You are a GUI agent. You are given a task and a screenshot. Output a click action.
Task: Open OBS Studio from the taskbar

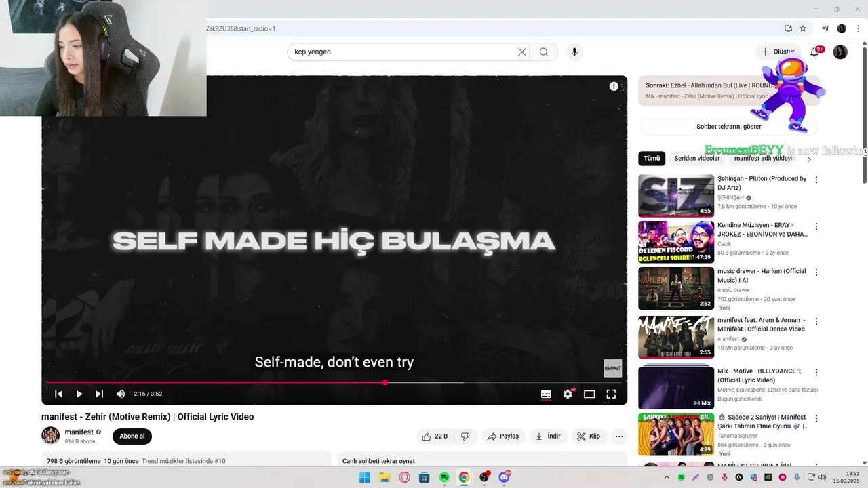(x=484, y=477)
